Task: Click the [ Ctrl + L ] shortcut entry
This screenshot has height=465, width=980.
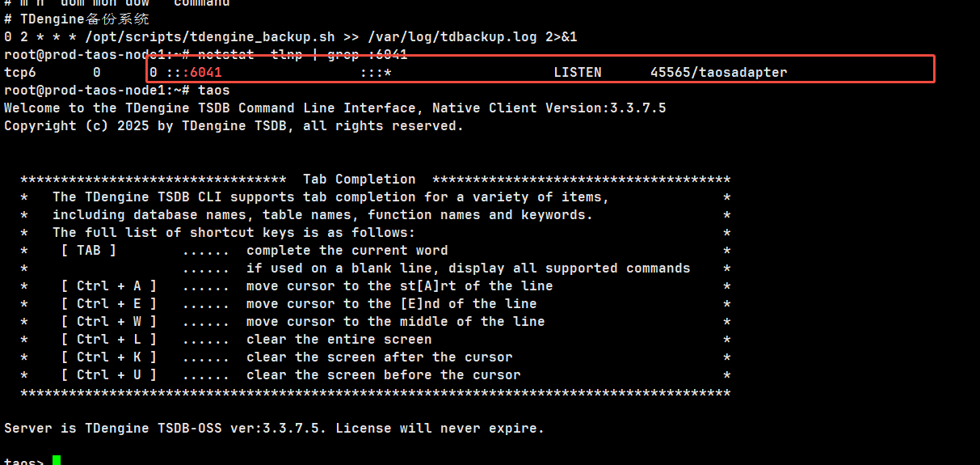Action: click(108, 340)
